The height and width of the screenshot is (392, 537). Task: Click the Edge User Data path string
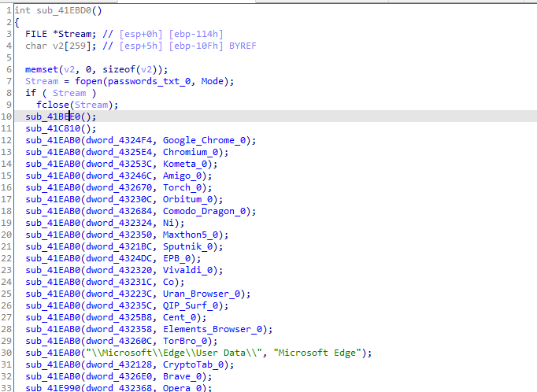tap(174, 353)
